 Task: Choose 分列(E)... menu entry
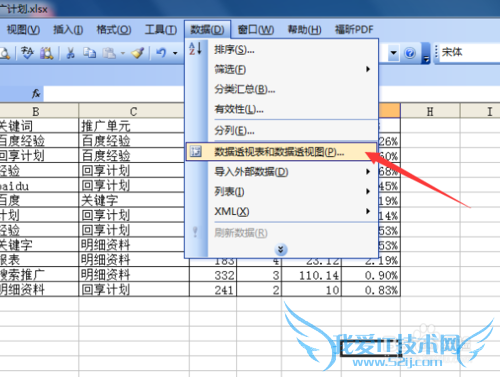pyautogui.click(x=282, y=130)
